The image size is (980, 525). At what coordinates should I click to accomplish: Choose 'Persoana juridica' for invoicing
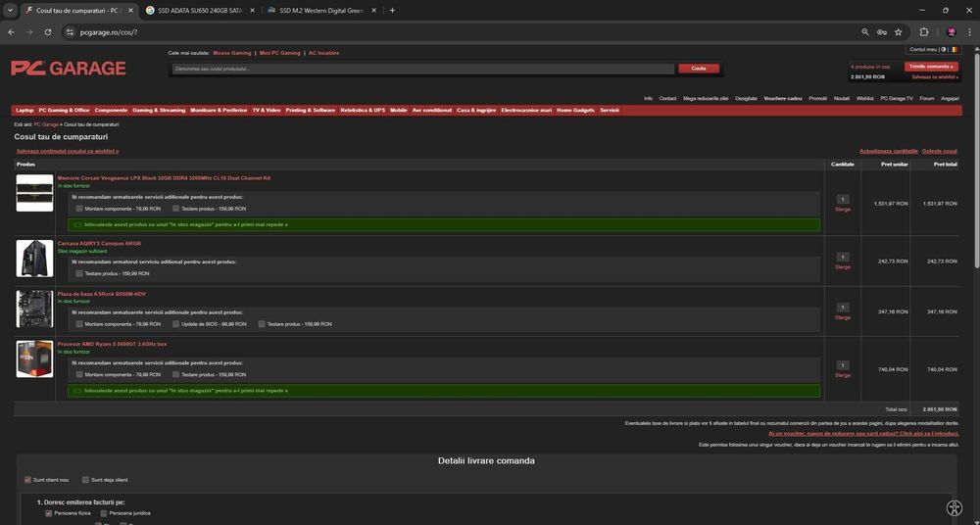[104, 513]
